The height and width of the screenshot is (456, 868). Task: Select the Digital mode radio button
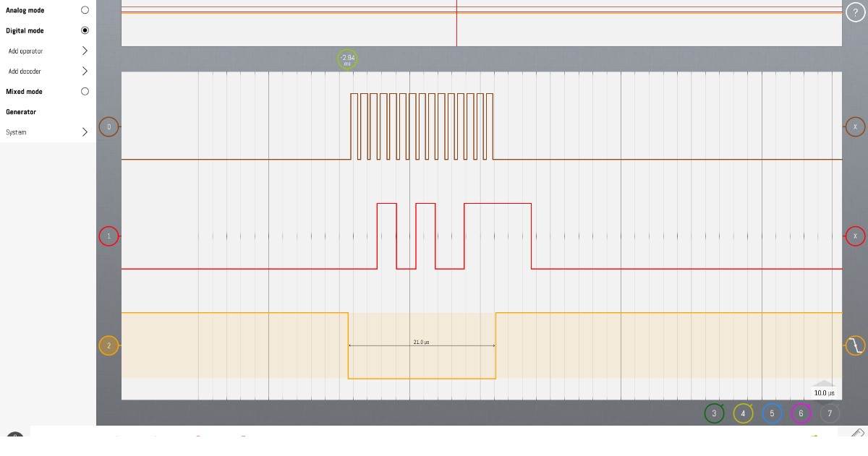(85, 30)
